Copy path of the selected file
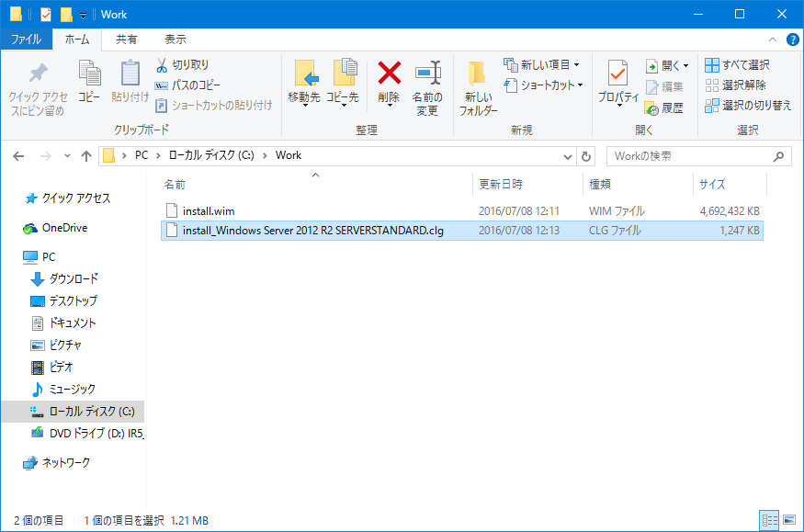804x532 pixels. 187,85
